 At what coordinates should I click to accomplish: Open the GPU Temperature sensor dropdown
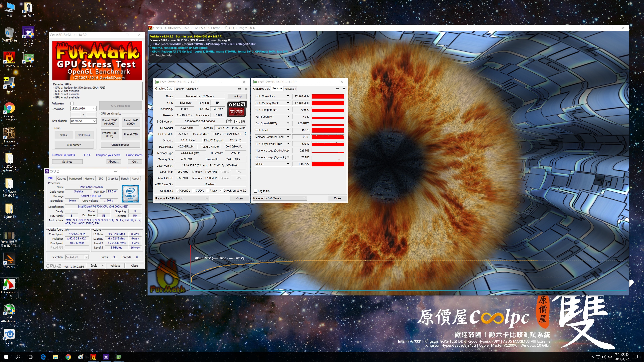pyautogui.click(x=288, y=110)
